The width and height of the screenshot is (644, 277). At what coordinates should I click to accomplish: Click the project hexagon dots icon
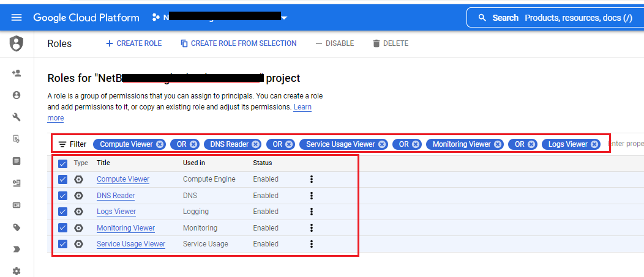pyautogui.click(x=155, y=17)
